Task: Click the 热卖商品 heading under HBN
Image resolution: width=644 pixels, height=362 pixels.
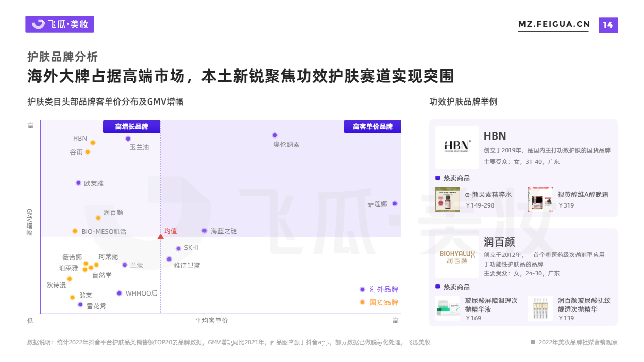Action: pyautogui.click(x=456, y=178)
